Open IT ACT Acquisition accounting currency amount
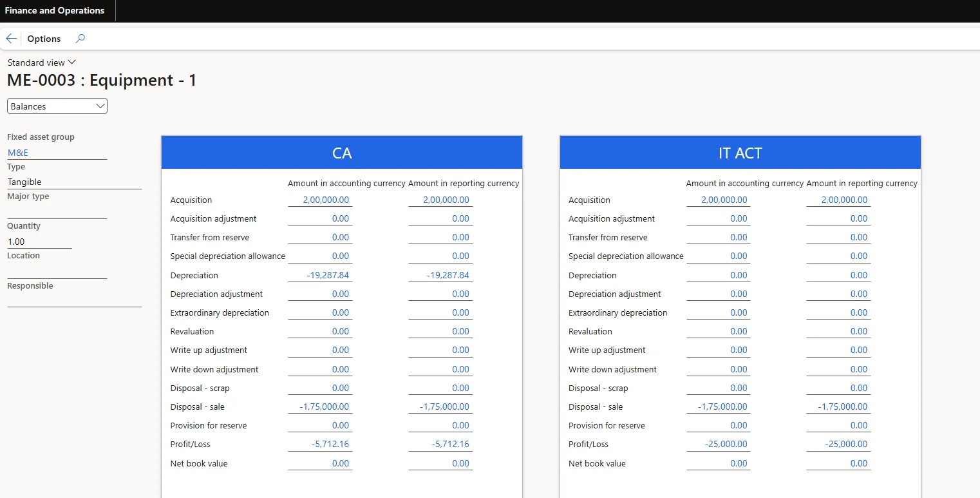The width and height of the screenshot is (980, 498). pos(718,200)
